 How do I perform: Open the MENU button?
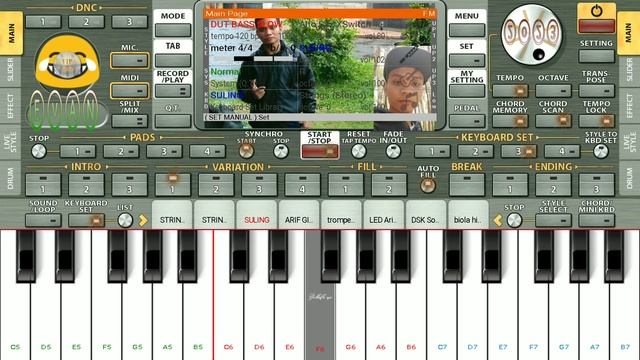(x=467, y=30)
